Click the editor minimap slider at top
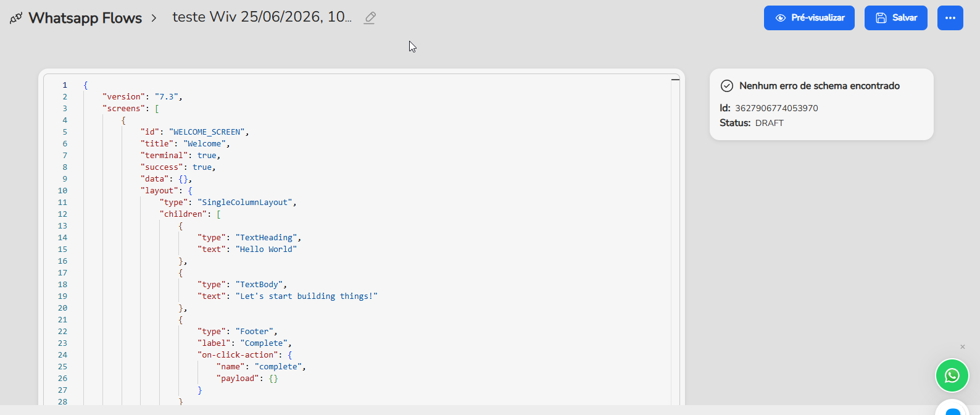Image resolution: width=980 pixels, height=415 pixels. (x=675, y=80)
